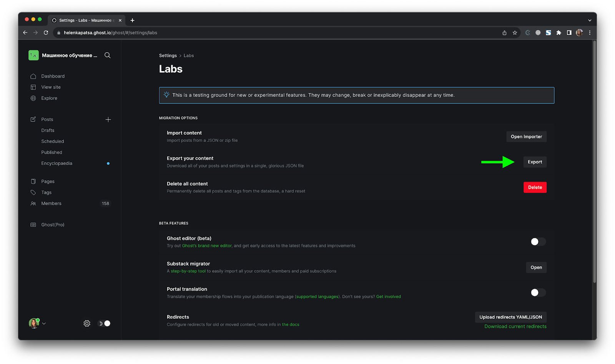Open Ghost's brand new editor link
The width and height of the screenshot is (615, 364).
coord(207,246)
